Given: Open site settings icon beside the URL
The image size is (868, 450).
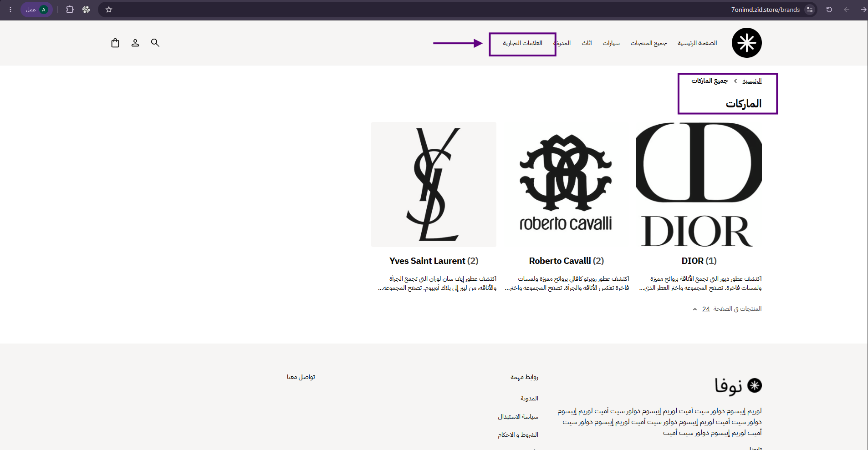Looking at the screenshot, I should tap(810, 10).
